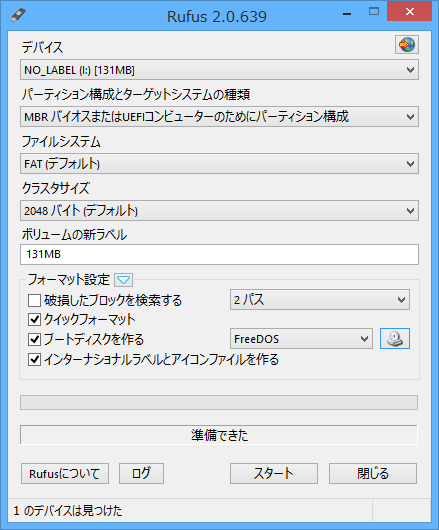Uncheck the クイックフォーマット checkbox

tap(34, 319)
